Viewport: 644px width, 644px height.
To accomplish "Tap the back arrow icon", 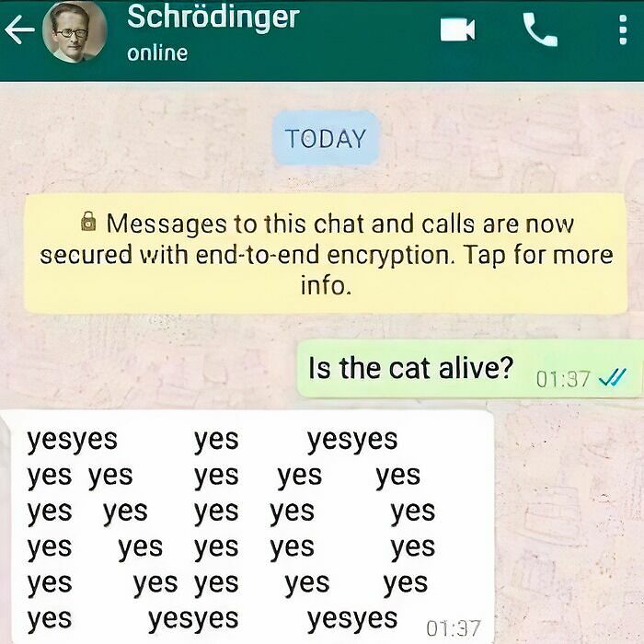I will pos(19,29).
